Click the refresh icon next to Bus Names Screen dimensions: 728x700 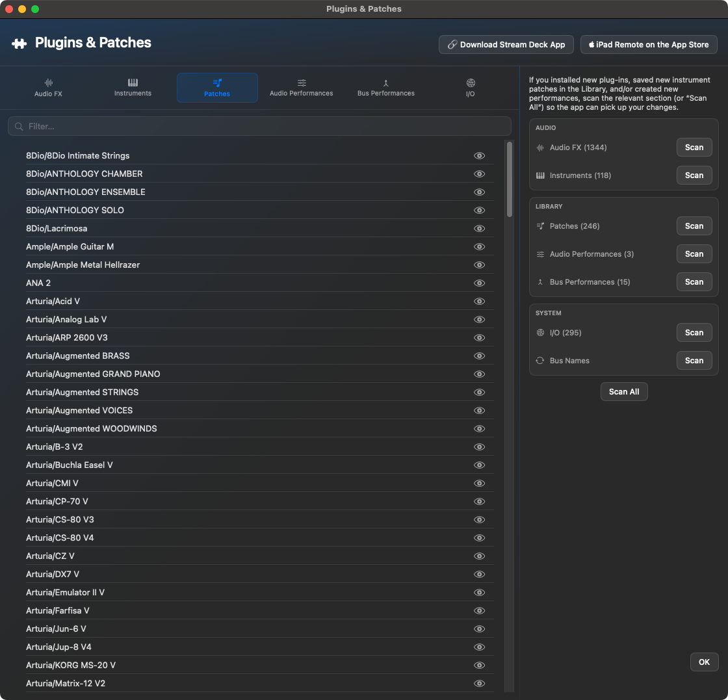point(540,361)
